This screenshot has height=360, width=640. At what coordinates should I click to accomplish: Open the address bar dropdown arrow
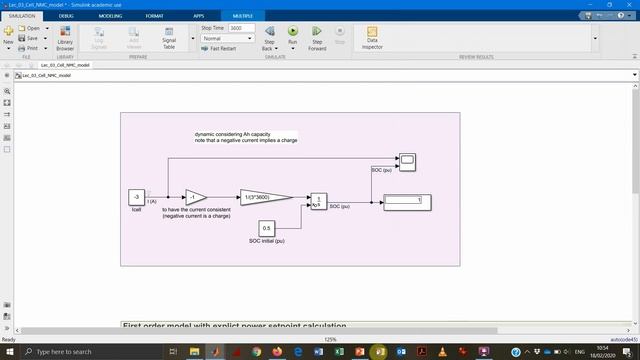pyautogui.click(x=634, y=75)
